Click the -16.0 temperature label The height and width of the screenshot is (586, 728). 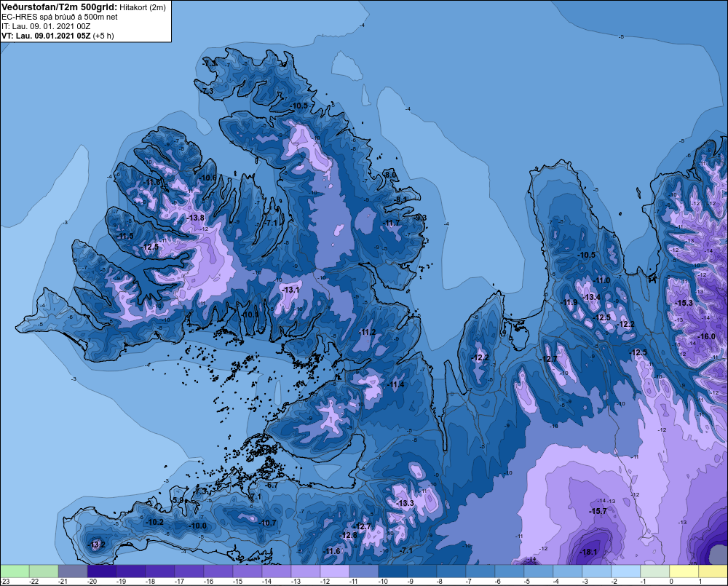point(707,336)
